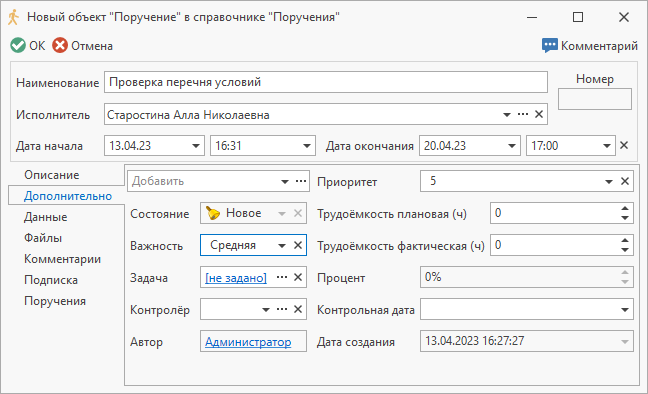Screen dimensions: 648x394
Task: Increase Трудоёмкость плановая with up arrow
Action: (x=625, y=209)
